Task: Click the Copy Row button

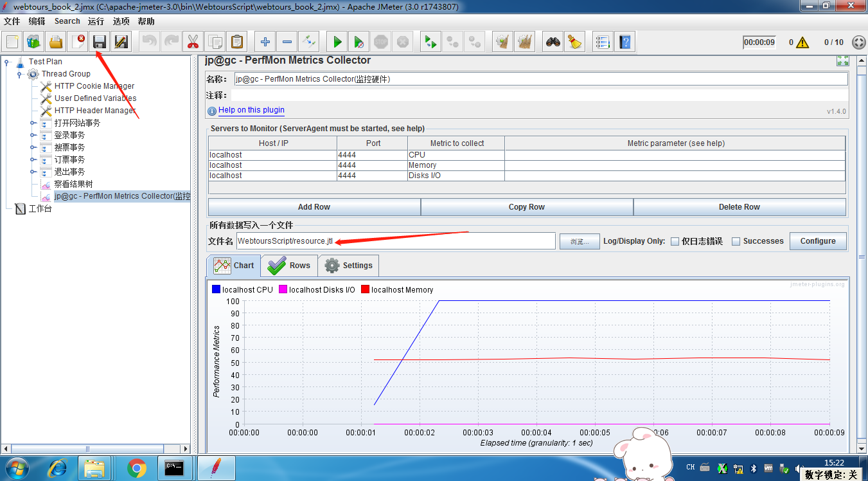Action: click(x=527, y=207)
